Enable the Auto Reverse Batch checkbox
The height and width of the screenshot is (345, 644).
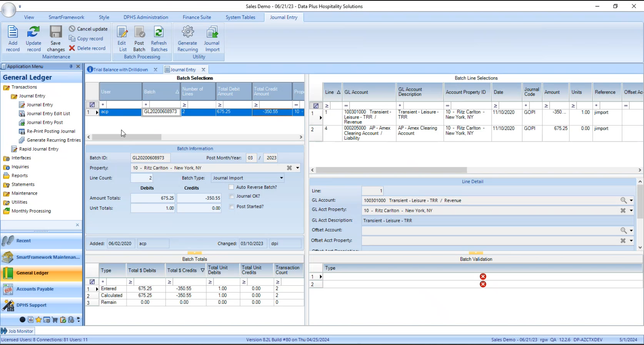tap(232, 187)
